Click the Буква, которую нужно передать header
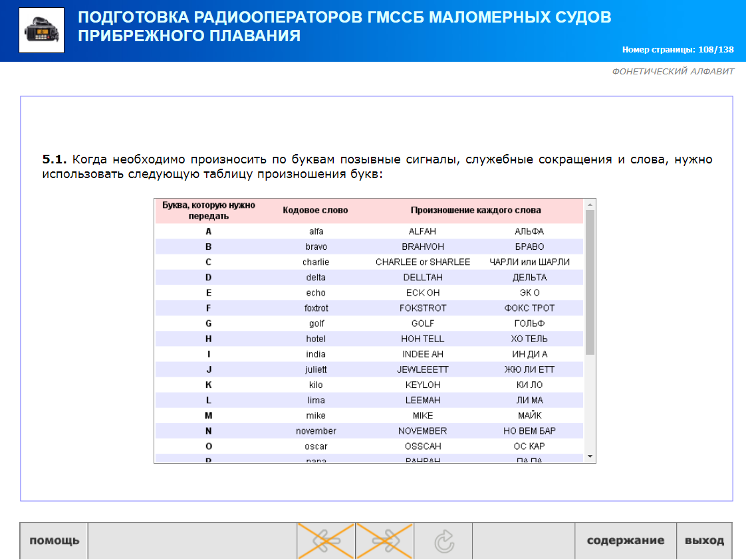This screenshot has width=746, height=560. point(208,211)
